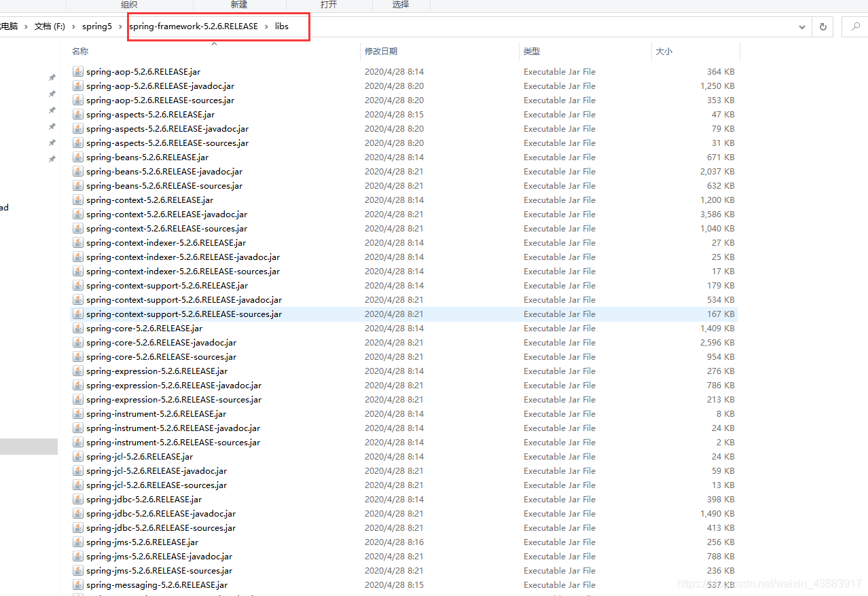Click the jar icon of spring-context-5.2.6.RELEASE.jar

click(77, 200)
